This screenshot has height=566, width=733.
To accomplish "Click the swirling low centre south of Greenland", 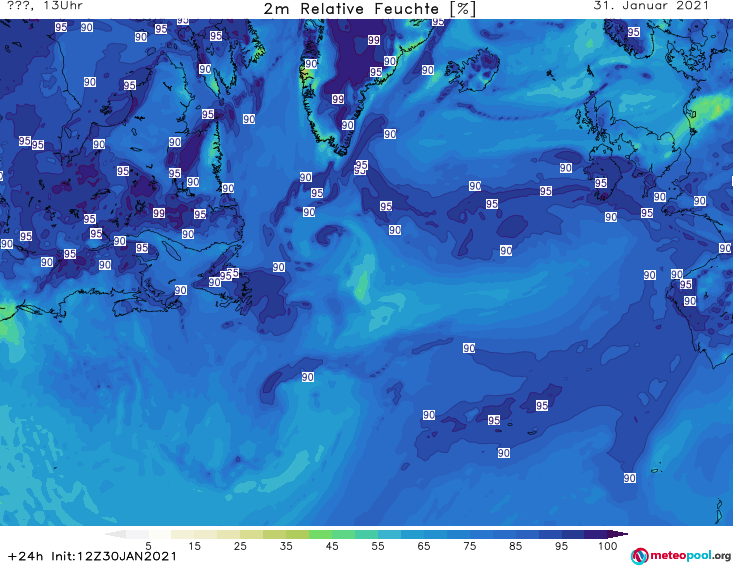I will [x=328, y=235].
